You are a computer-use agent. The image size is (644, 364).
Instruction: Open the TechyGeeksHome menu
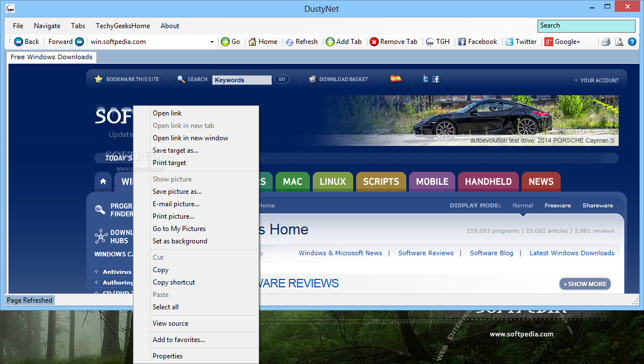(123, 25)
